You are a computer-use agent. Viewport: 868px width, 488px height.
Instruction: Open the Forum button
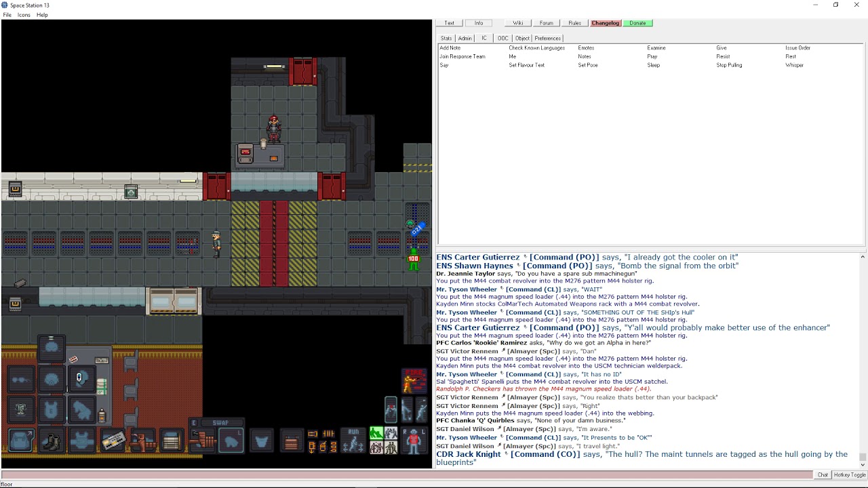[x=546, y=23]
